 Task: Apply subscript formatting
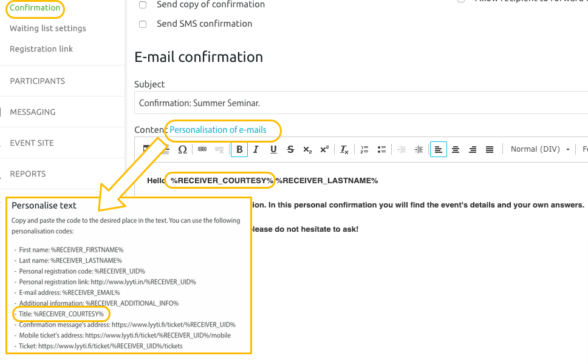pos(307,150)
